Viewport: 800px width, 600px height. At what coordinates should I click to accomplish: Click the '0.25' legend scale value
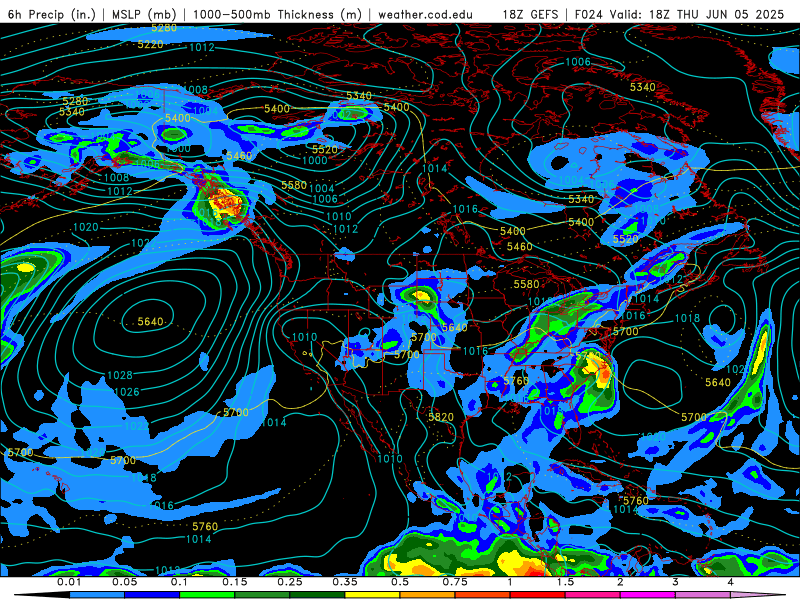(289, 582)
